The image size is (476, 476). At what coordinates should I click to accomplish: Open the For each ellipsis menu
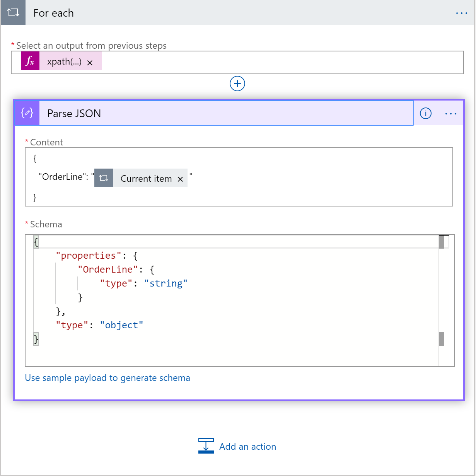coord(462,12)
